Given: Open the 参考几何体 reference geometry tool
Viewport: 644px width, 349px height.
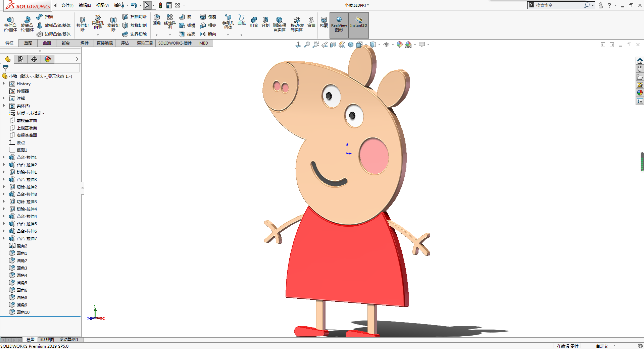Looking at the screenshot, I should (x=228, y=22).
